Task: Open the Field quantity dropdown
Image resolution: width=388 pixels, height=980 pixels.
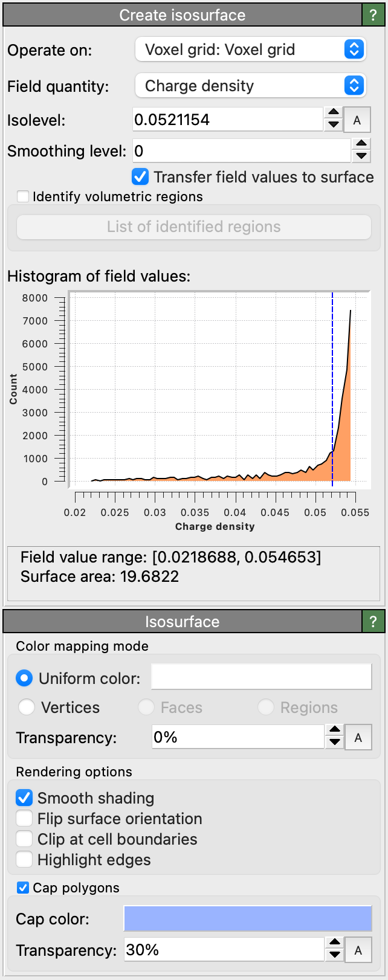Action: tap(250, 86)
